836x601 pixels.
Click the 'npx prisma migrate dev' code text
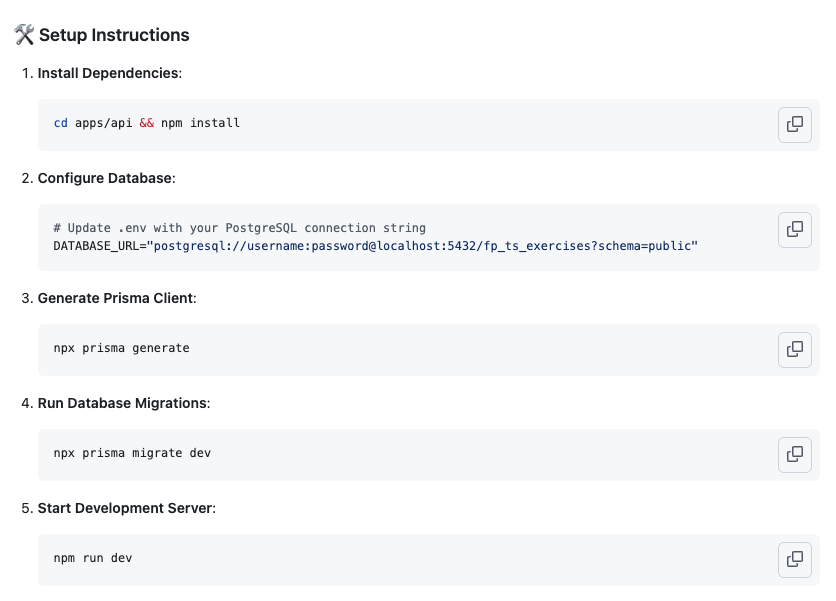click(x=132, y=453)
